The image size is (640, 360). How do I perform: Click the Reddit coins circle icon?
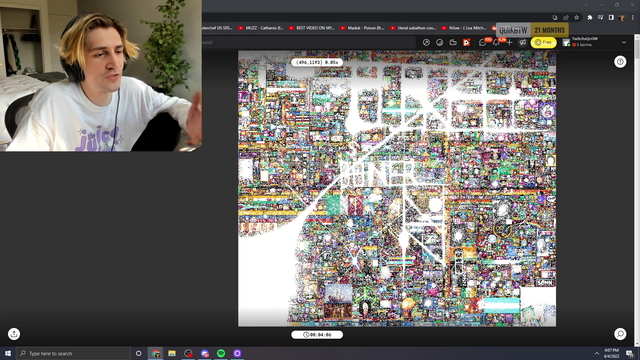tap(440, 42)
